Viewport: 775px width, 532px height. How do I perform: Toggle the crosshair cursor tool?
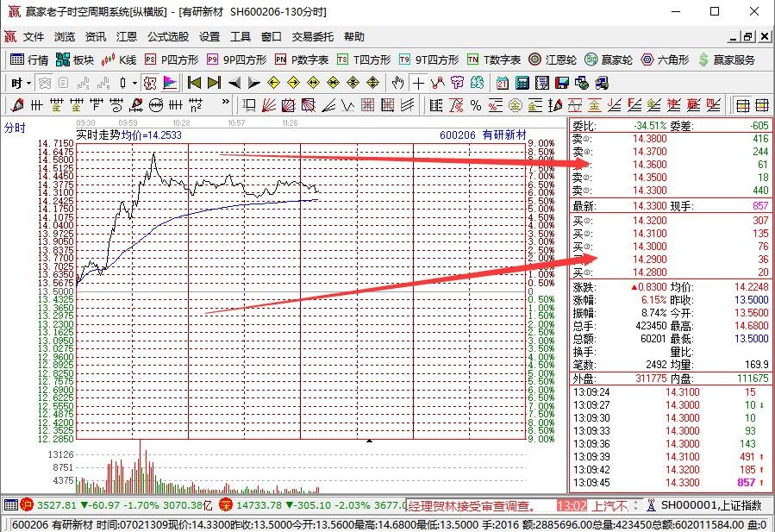(418, 83)
